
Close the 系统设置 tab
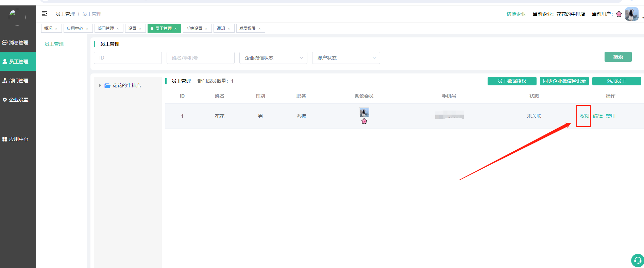pos(206,29)
